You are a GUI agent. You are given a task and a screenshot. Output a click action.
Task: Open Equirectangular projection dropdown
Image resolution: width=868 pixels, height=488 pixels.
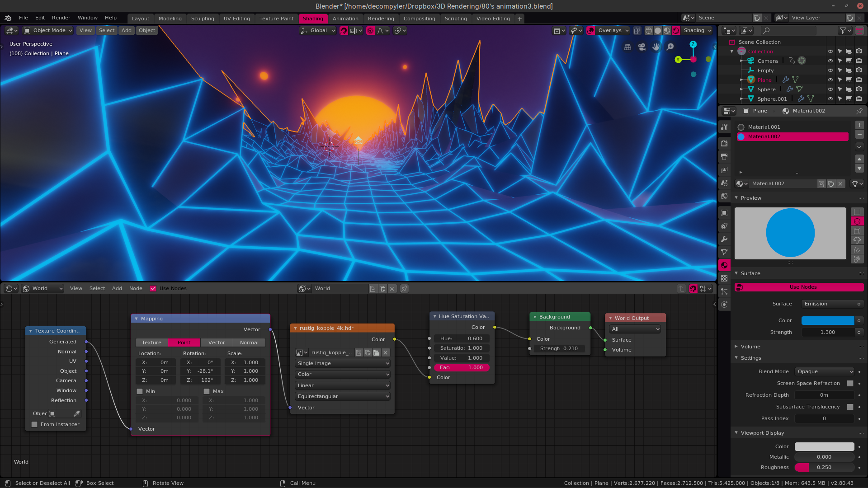342,397
